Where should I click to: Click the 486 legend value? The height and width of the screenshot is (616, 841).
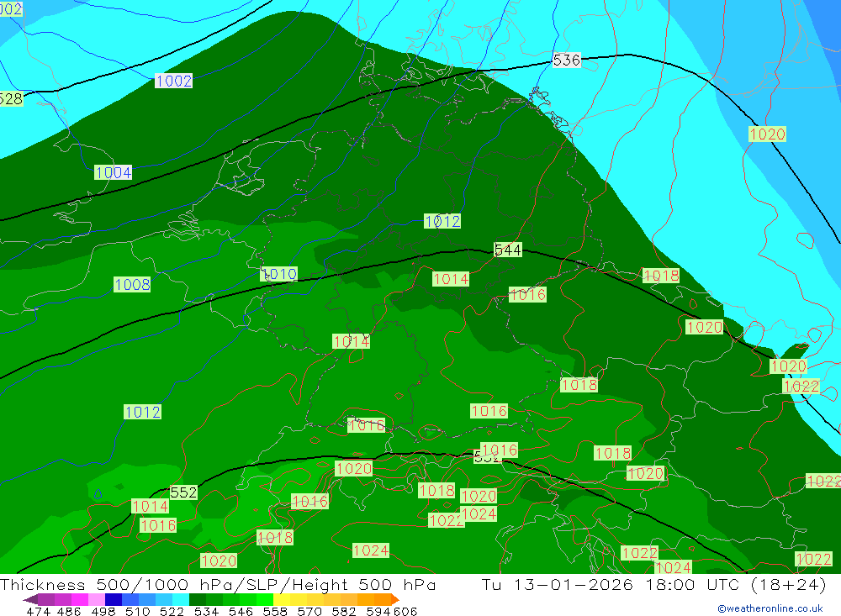[x=69, y=611]
